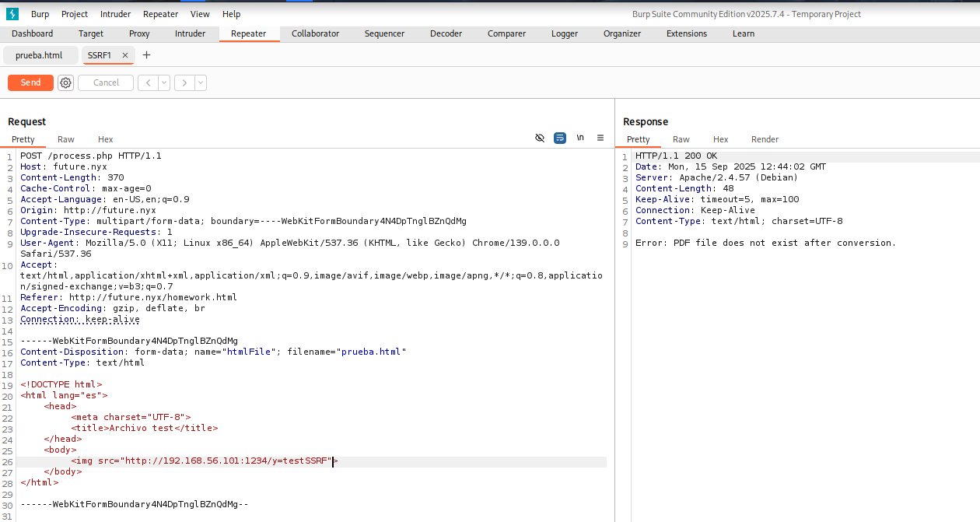The height and width of the screenshot is (522, 980).
Task: Toggle line wrap in Request editor
Action: [560, 138]
